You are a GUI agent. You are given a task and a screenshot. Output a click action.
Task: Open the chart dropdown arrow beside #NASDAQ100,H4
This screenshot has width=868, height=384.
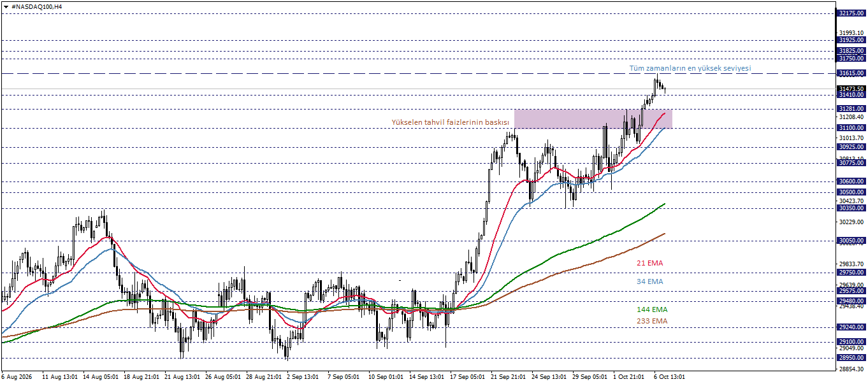6,6
